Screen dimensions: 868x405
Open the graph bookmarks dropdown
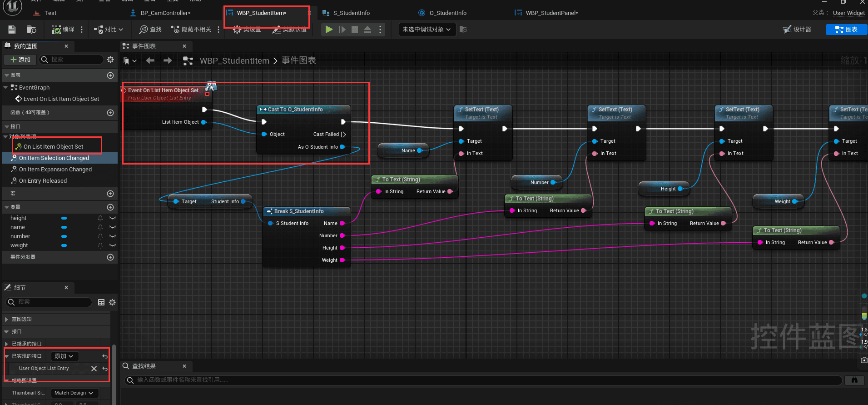[x=130, y=61]
